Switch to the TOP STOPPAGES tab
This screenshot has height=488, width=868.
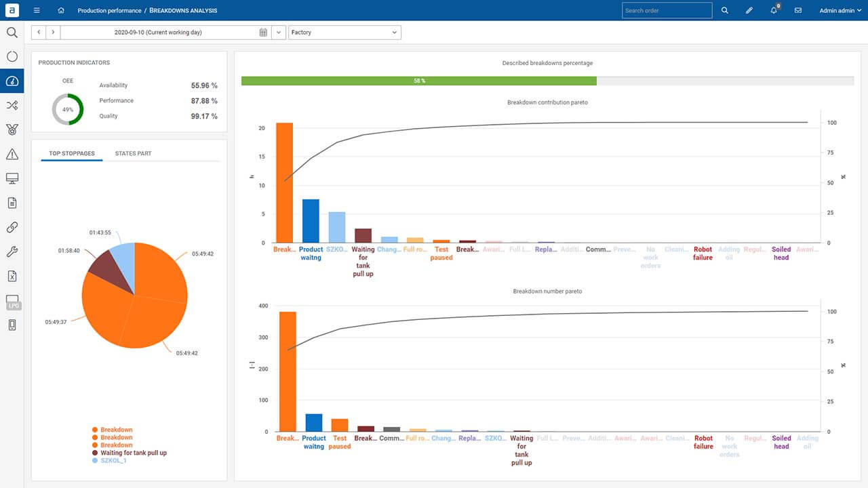coord(72,154)
